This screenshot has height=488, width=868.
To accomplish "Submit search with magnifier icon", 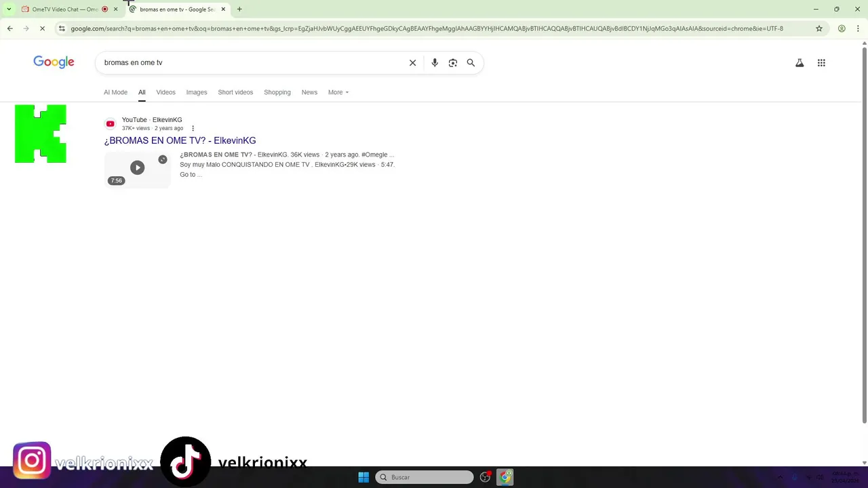I will 471,62.
